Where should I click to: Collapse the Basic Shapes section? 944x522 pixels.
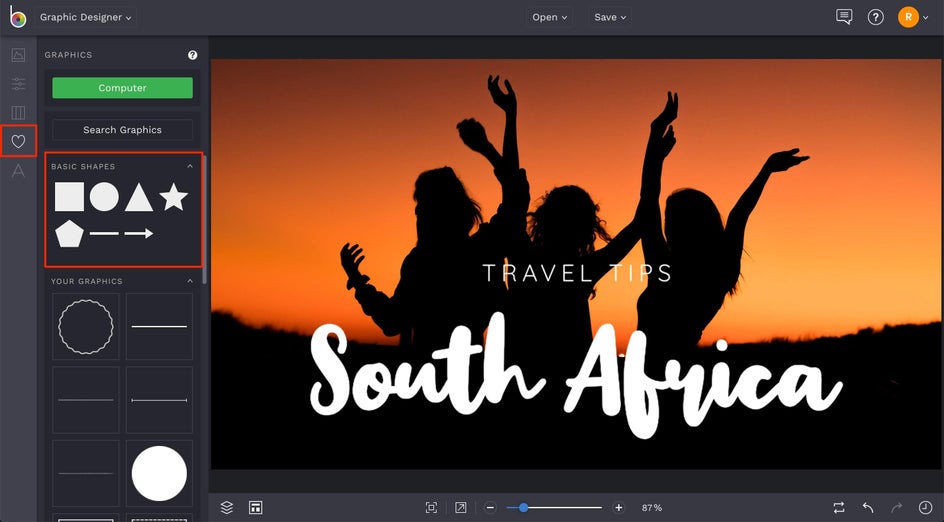tap(190, 166)
